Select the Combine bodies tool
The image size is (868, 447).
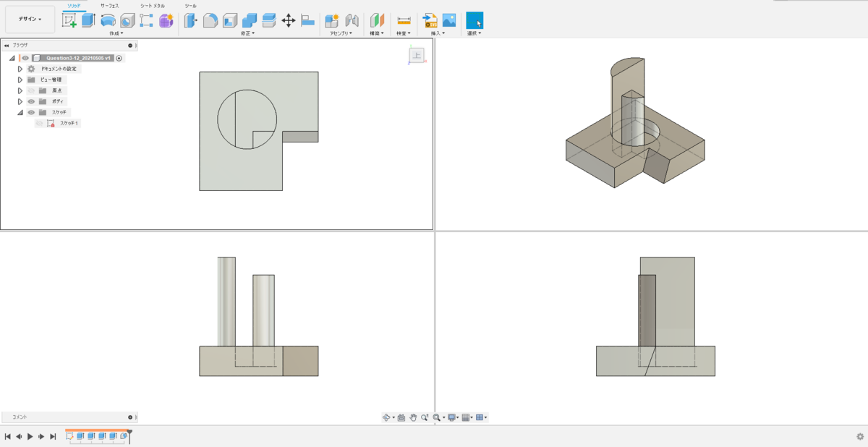coord(250,20)
